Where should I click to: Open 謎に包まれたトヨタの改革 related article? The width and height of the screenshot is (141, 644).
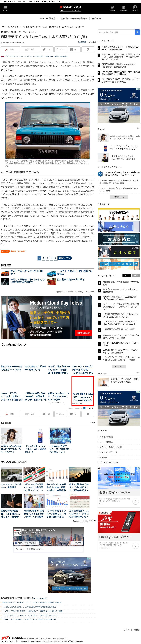(71, 280)
